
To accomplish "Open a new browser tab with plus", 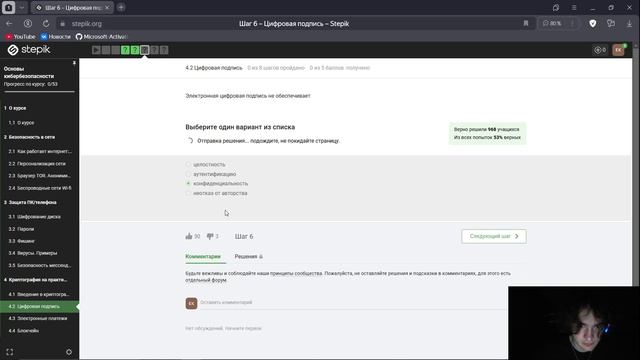I will point(121,7).
